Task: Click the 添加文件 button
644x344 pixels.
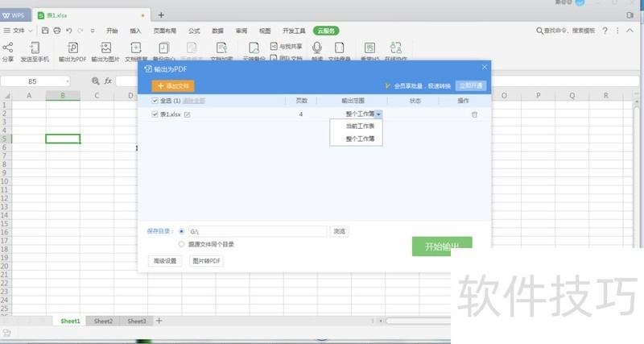Action: [173, 85]
